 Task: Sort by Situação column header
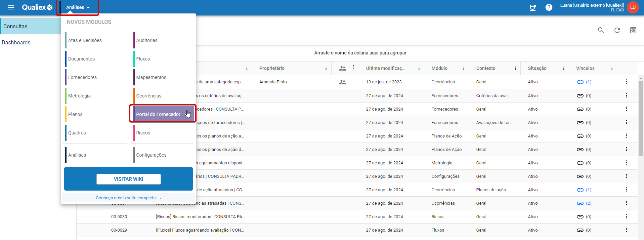[537, 68]
